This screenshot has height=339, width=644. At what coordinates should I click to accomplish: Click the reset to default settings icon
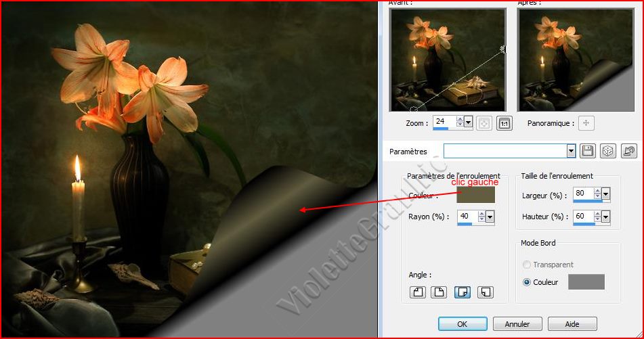[x=629, y=152]
